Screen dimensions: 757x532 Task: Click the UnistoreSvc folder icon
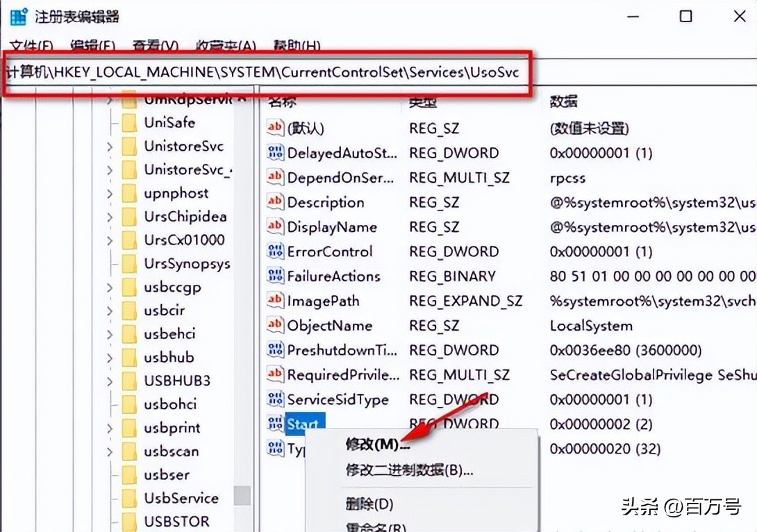[129, 147]
